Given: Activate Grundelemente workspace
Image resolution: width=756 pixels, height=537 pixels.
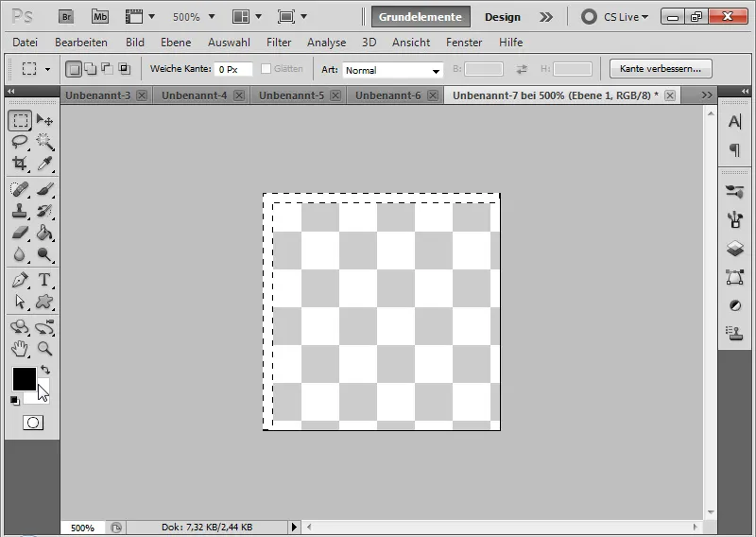Looking at the screenshot, I should point(421,17).
